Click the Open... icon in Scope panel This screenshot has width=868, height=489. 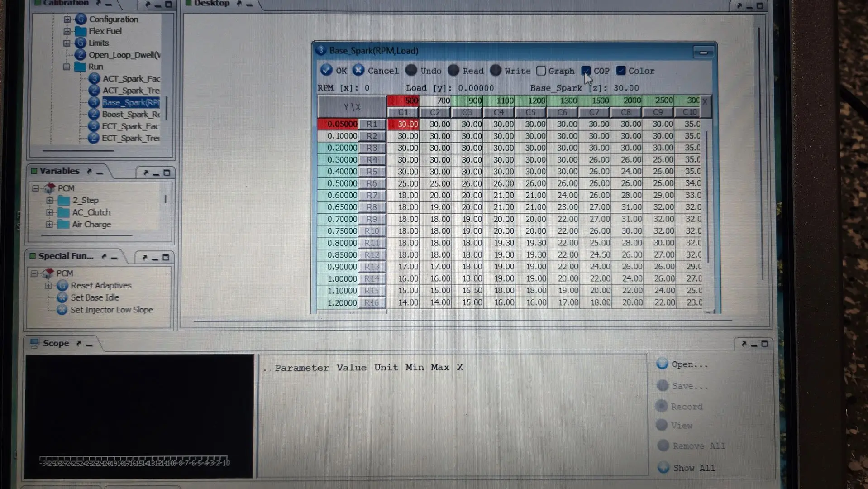point(662,364)
